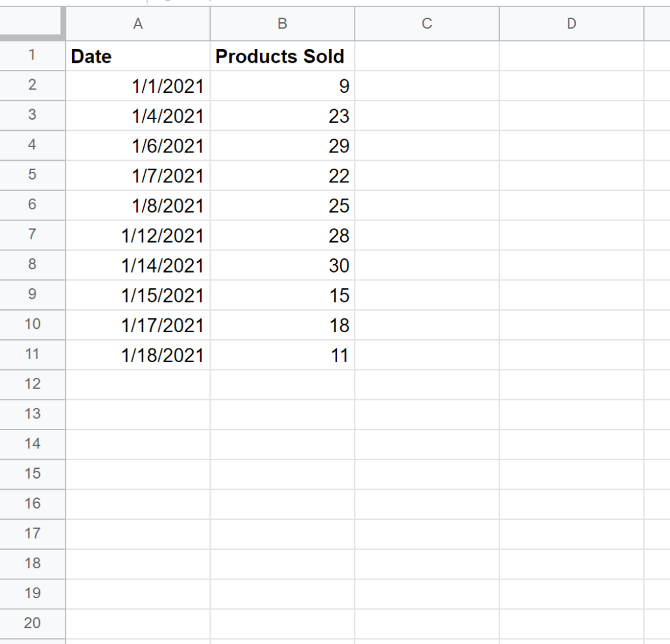Select the cell containing 11
670x644 pixels.
click(x=282, y=355)
